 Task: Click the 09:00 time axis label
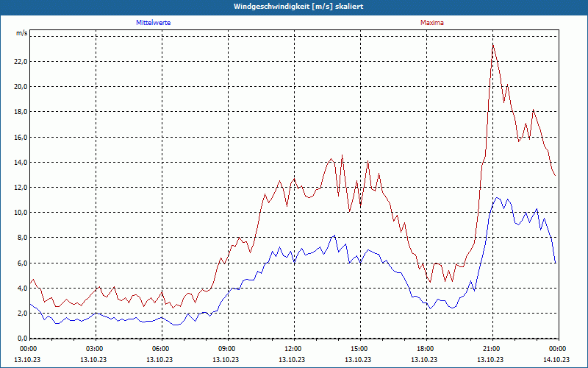click(228, 349)
